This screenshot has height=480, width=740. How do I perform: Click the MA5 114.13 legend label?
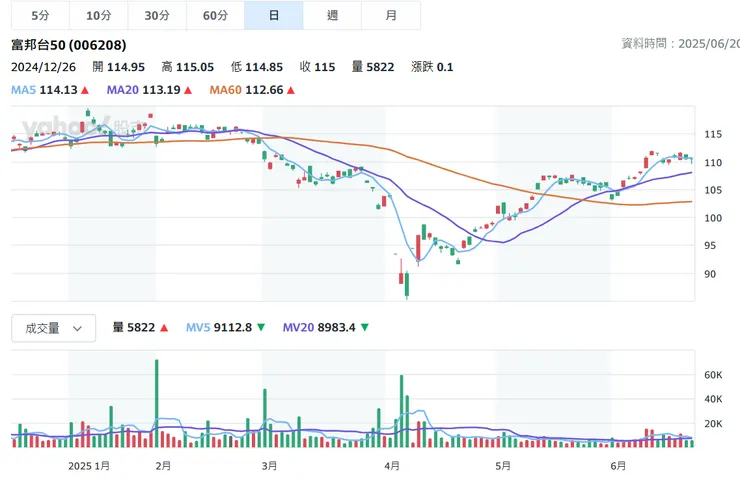coord(44,90)
